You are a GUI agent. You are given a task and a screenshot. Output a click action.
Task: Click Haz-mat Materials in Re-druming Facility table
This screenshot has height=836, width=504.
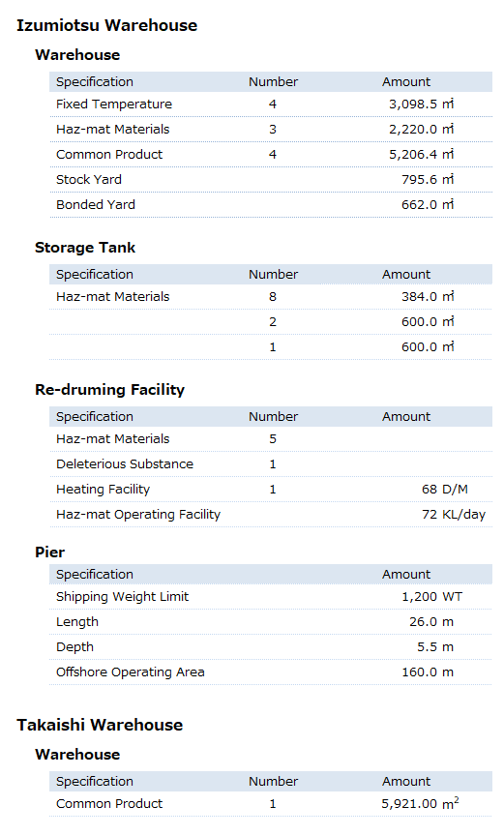point(113,438)
